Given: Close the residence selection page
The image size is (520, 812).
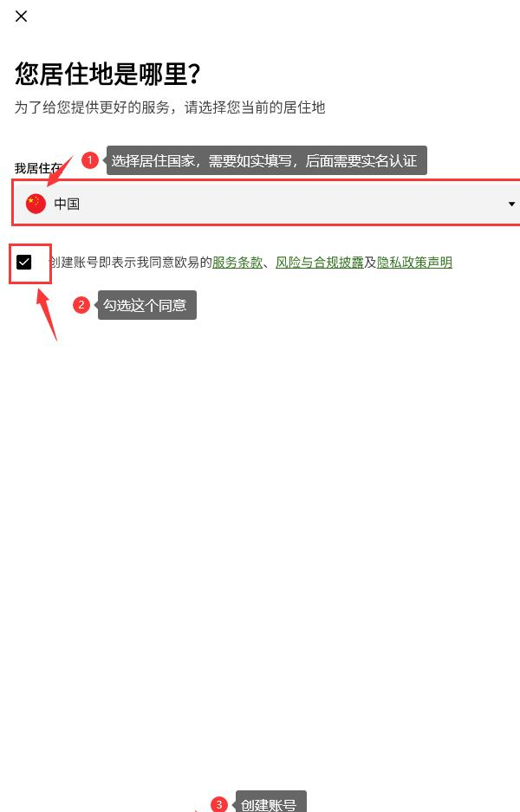Looking at the screenshot, I should (x=22, y=16).
